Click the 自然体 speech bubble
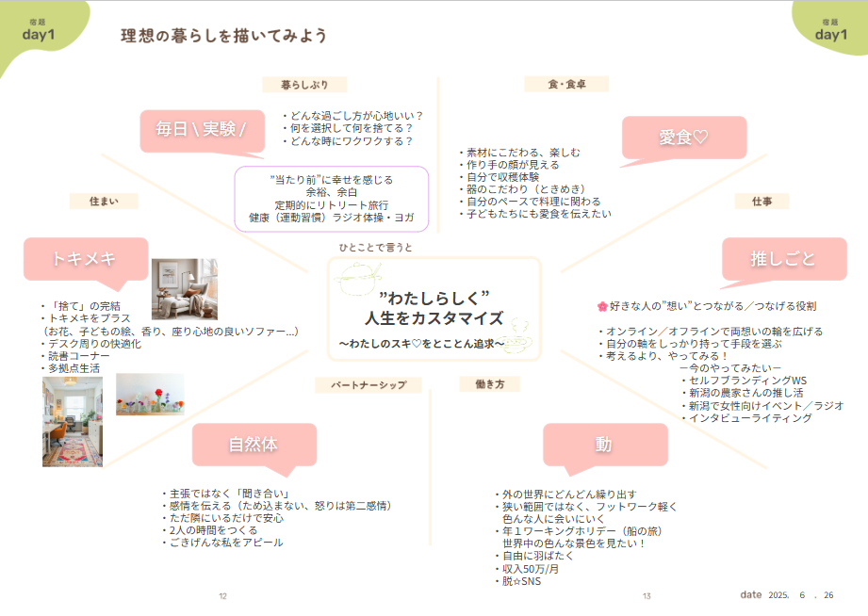The height and width of the screenshot is (616, 868). tap(253, 443)
